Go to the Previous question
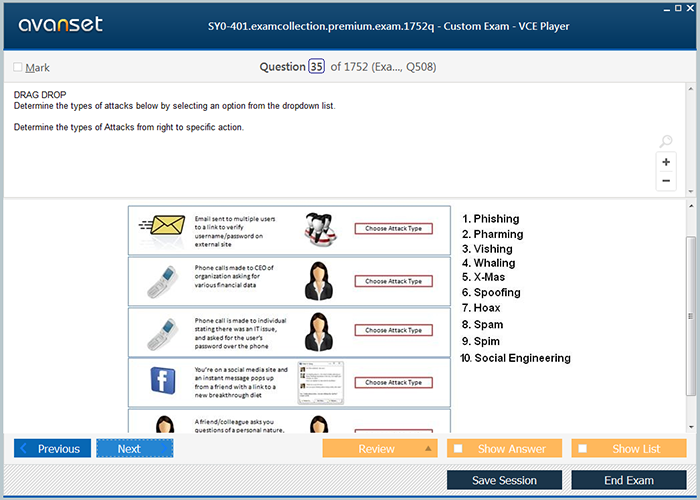This screenshot has width=700, height=500. click(52, 449)
